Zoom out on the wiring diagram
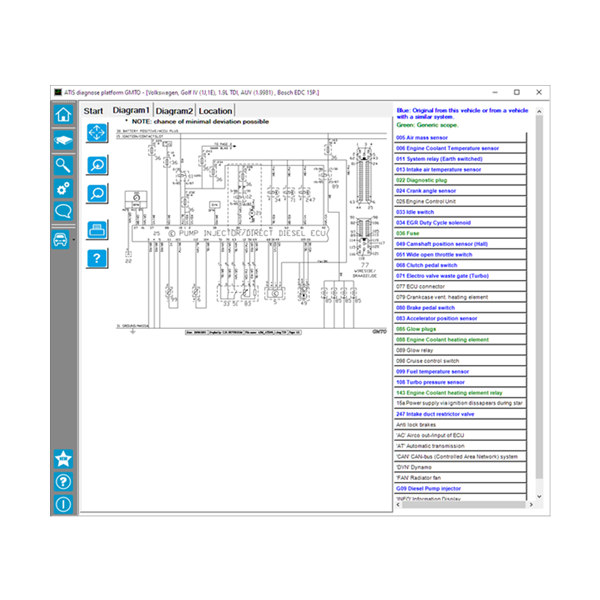The image size is (600, 600). (x=96, y=193)
